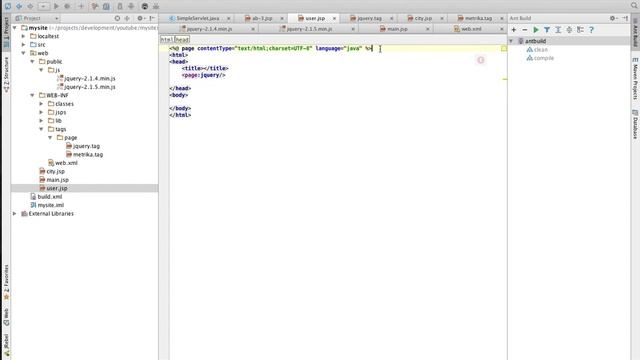Toggle the Database side tool window button
This screenshot has height=360, width=640.
tap(635, 124)
